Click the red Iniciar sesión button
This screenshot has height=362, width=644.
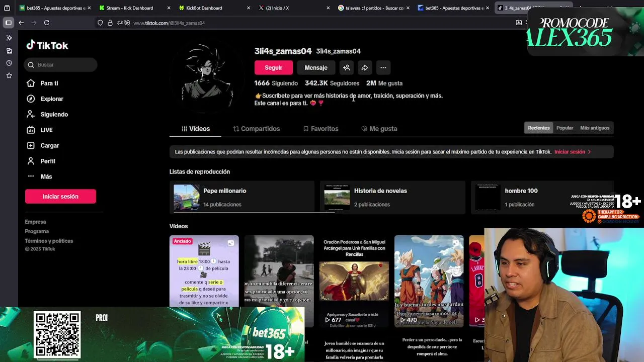(x=60, y=196)
